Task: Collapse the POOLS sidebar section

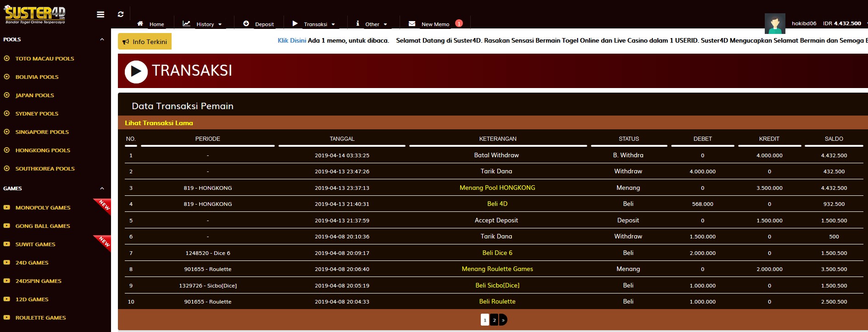Action: [102, 39]
